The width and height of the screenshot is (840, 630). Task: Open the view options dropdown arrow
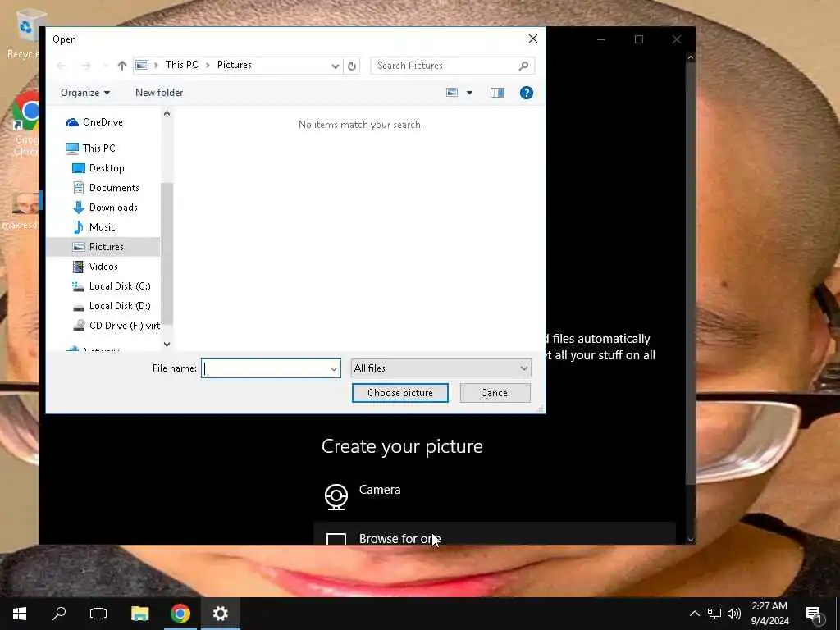click(x=469, y=93)
